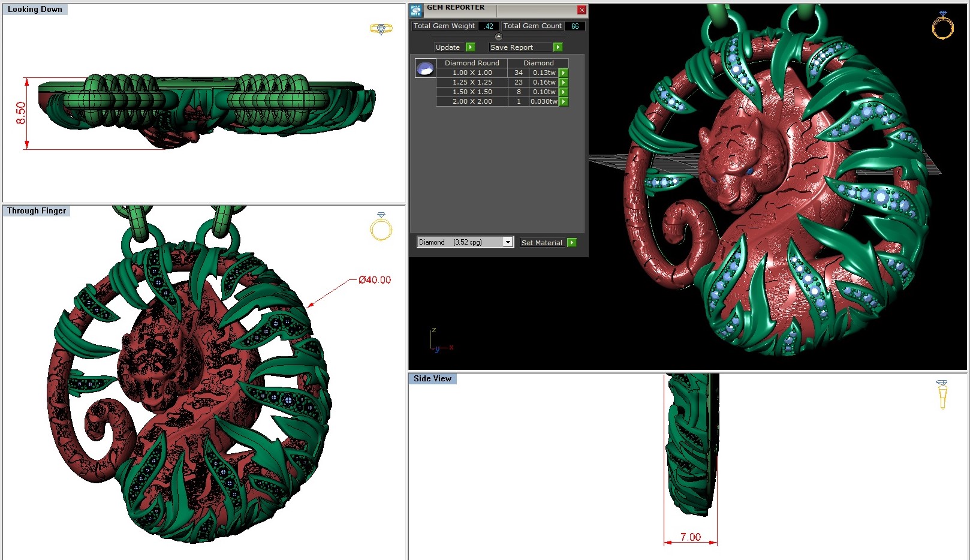Click the count cell showing 34
Image resolution: width=970 pixels, height=560 pixels.
[x=519, y=73]
